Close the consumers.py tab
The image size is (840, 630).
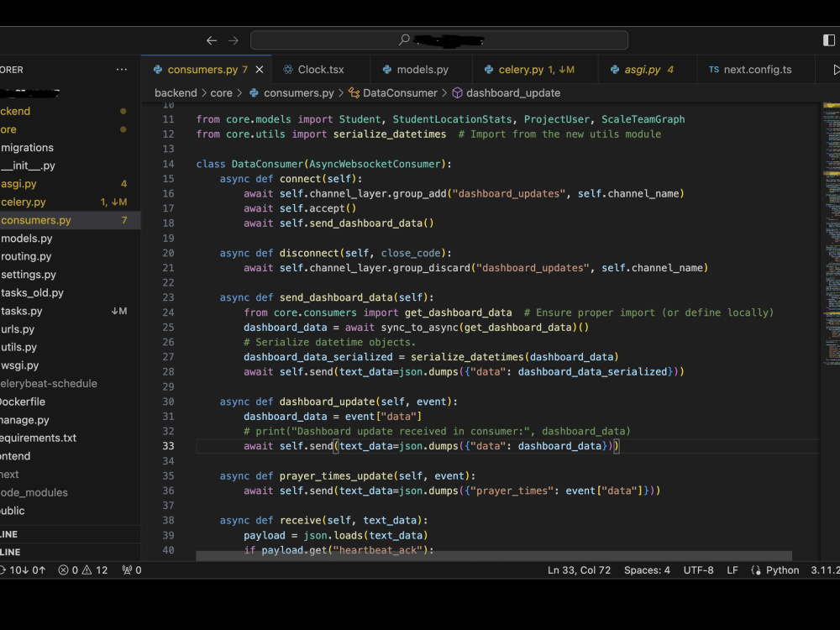(260, 70)
